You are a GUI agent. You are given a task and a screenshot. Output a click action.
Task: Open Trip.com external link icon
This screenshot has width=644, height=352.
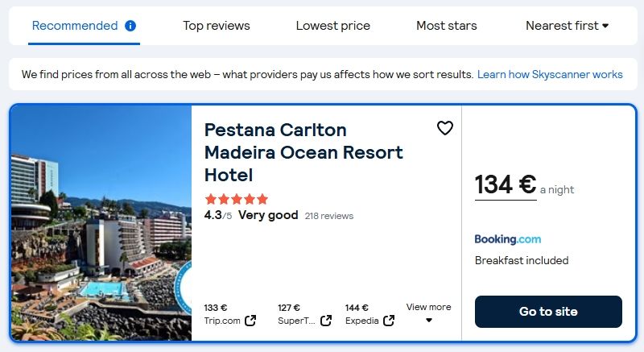pos(250,321)
